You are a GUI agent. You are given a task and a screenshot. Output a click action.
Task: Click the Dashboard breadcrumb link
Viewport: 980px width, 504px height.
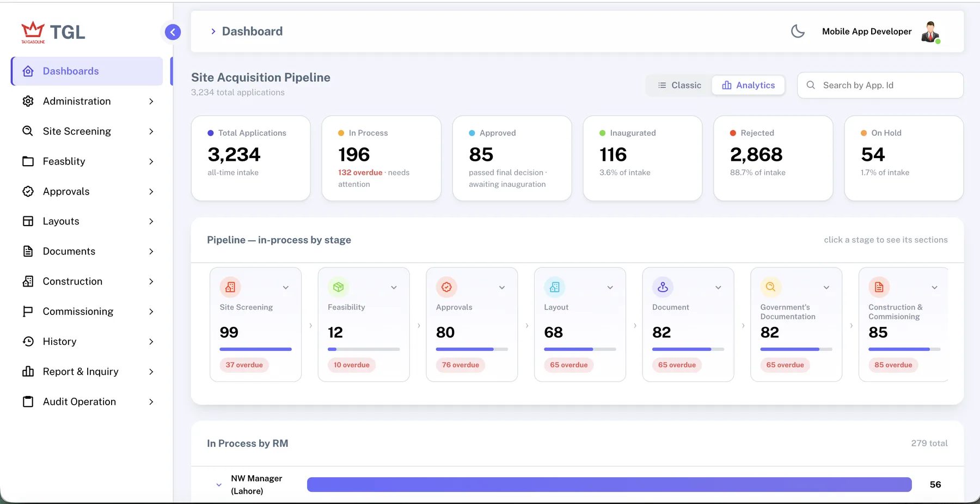[252, 32]
